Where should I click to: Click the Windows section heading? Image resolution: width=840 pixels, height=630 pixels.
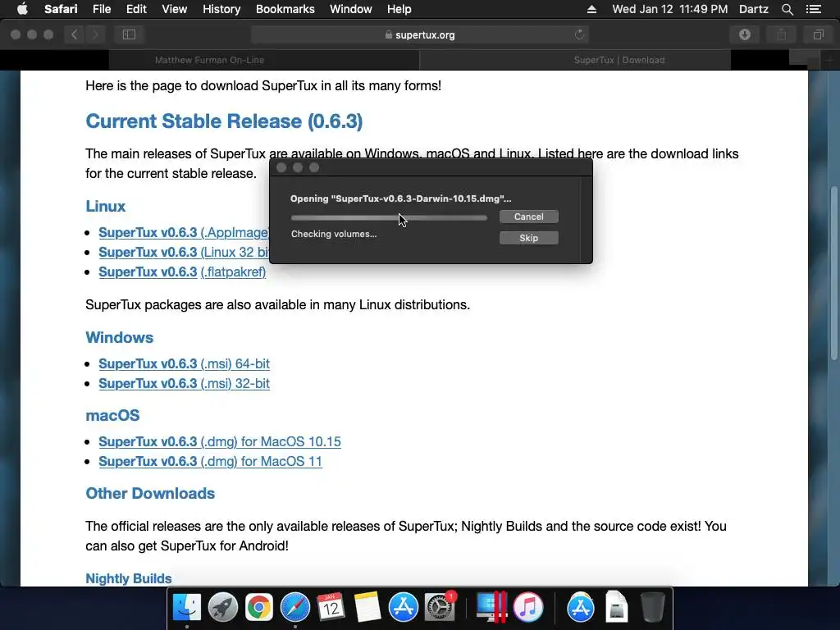[120, 337]
